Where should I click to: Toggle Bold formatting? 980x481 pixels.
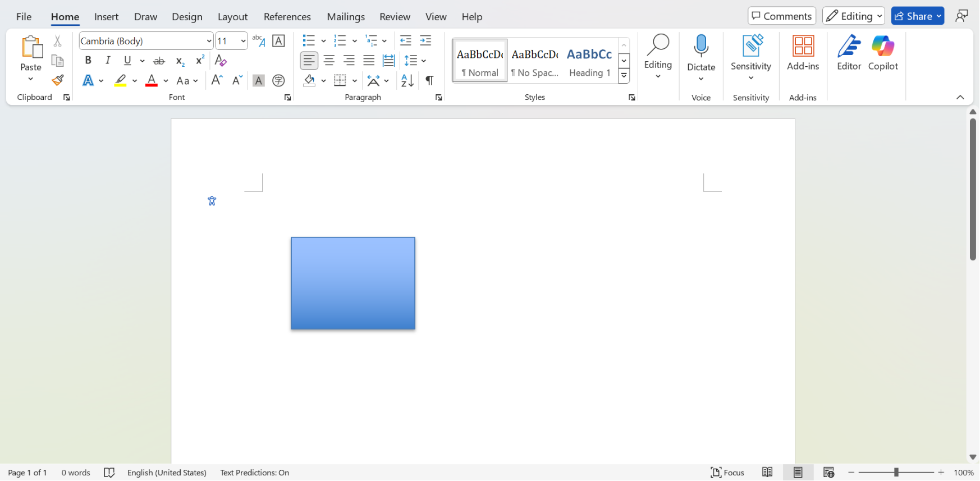tap(88, 61)
